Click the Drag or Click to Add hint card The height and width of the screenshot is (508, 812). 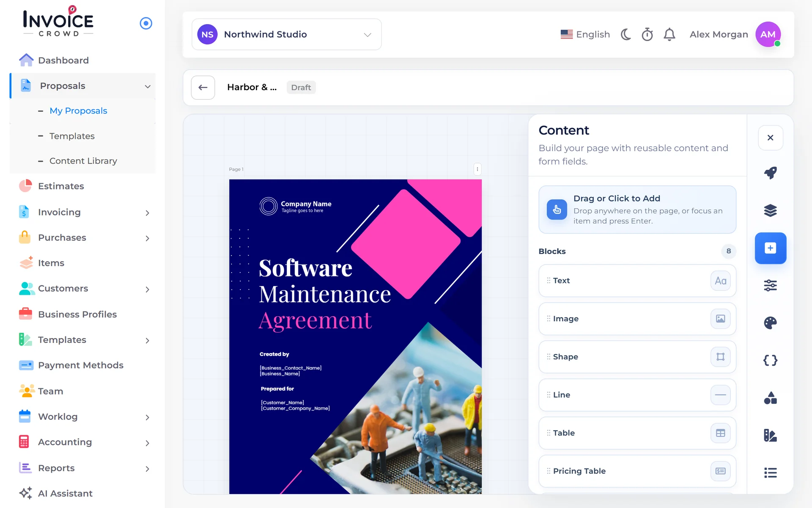tap(637, 210)
